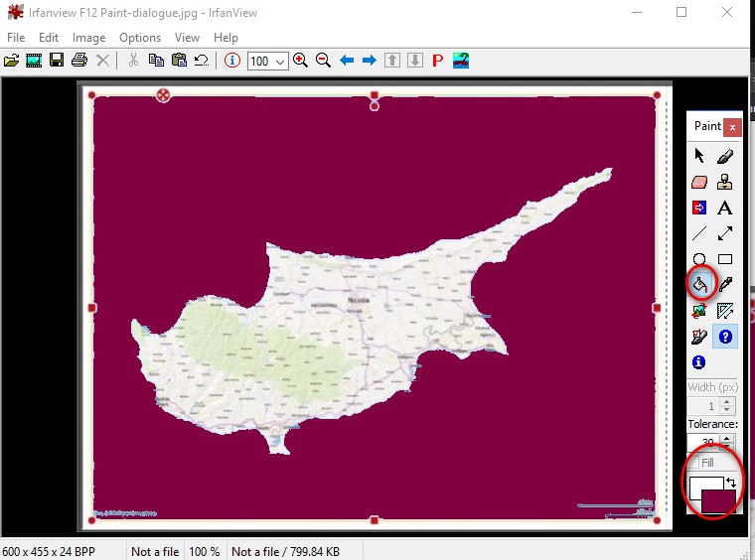Select the Text tool in Paint panel
This screenshot has width=755, height=560.
pyautogui.click(x=725, y=208)
